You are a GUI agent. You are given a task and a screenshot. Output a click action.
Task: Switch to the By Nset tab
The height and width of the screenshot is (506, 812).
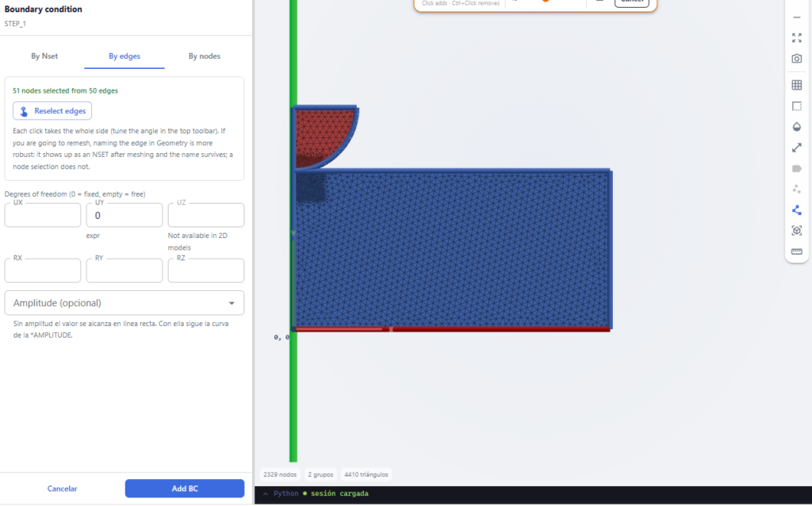[x=44, y=56]
